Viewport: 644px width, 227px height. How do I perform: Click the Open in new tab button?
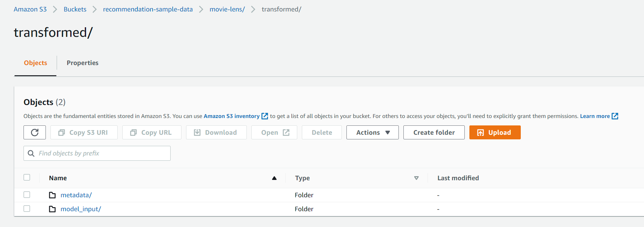coord(274,133)
